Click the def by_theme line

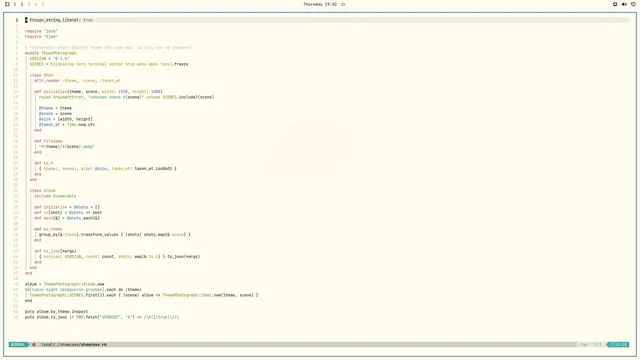click(48, 229)
